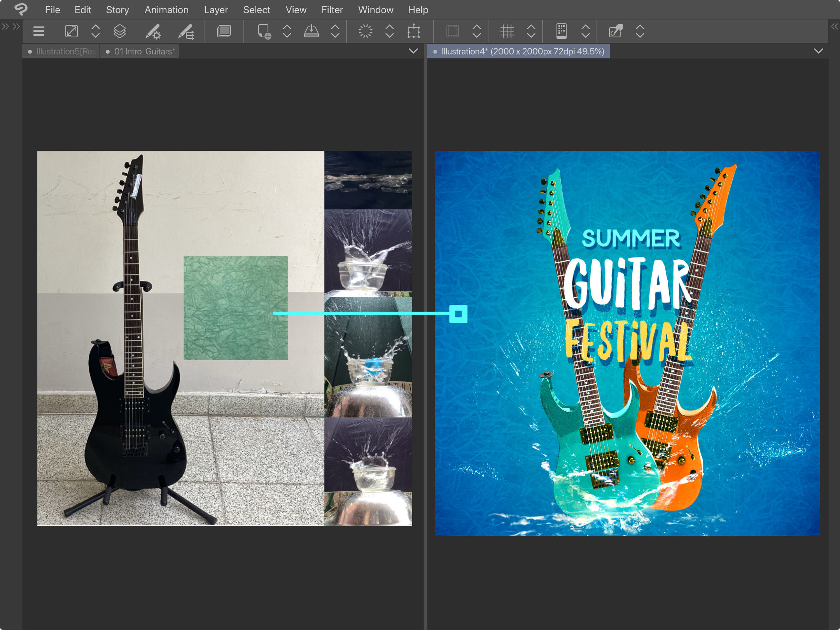
Task: Click the selection rectangle toolbar icon
Action: 453,31
